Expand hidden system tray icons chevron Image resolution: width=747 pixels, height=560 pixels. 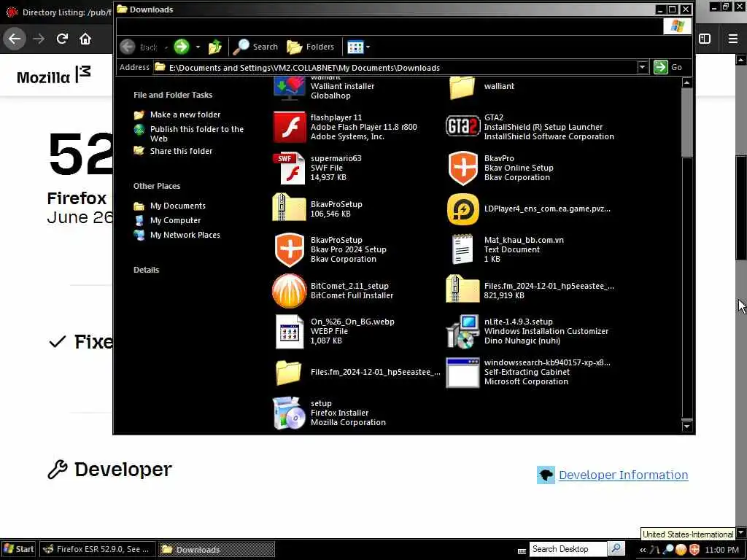click(643, 550)
